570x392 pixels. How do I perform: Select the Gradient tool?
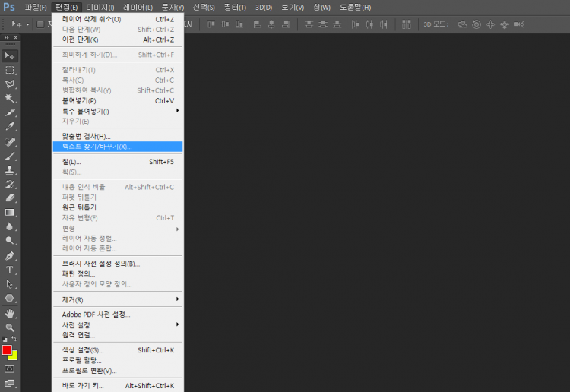(10, 213)
